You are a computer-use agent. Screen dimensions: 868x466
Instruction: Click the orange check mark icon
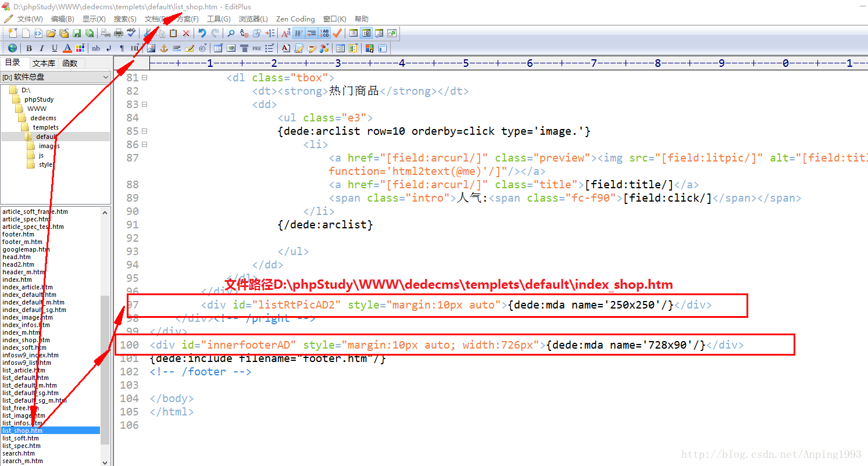[337, 33]
